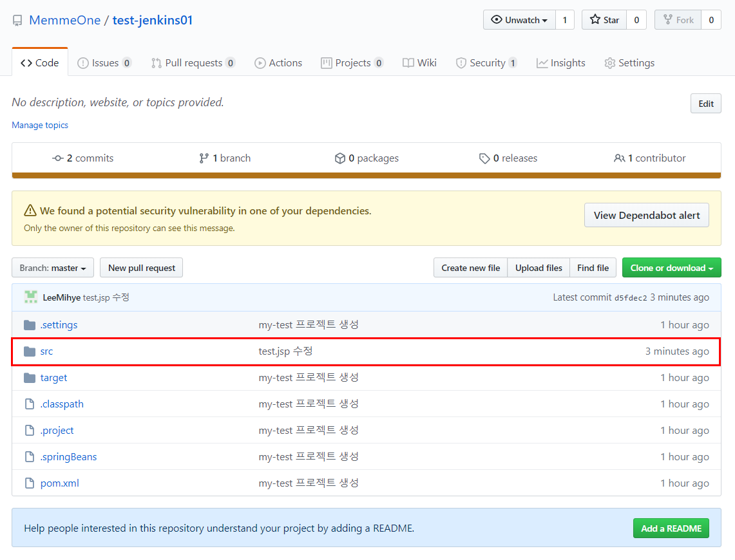View the 2 commits history
735x560 pixels.
pyautogui.click(x=83, y=158)
